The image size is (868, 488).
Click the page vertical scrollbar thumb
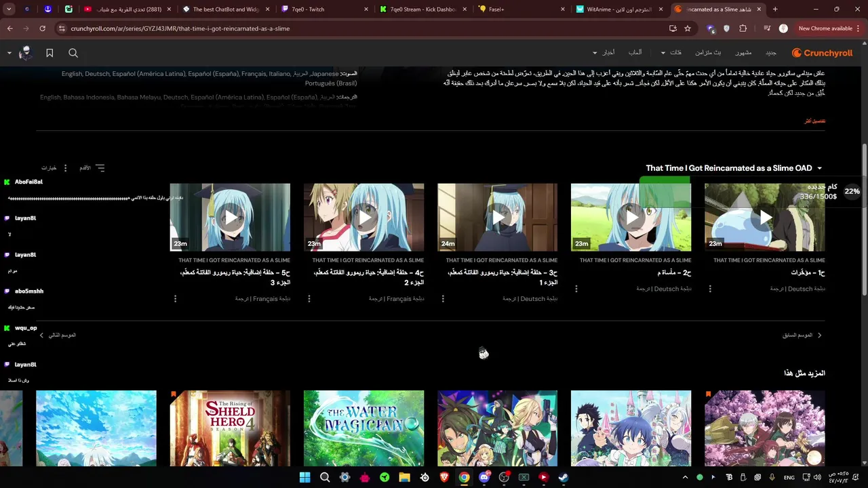pos(864,219)
